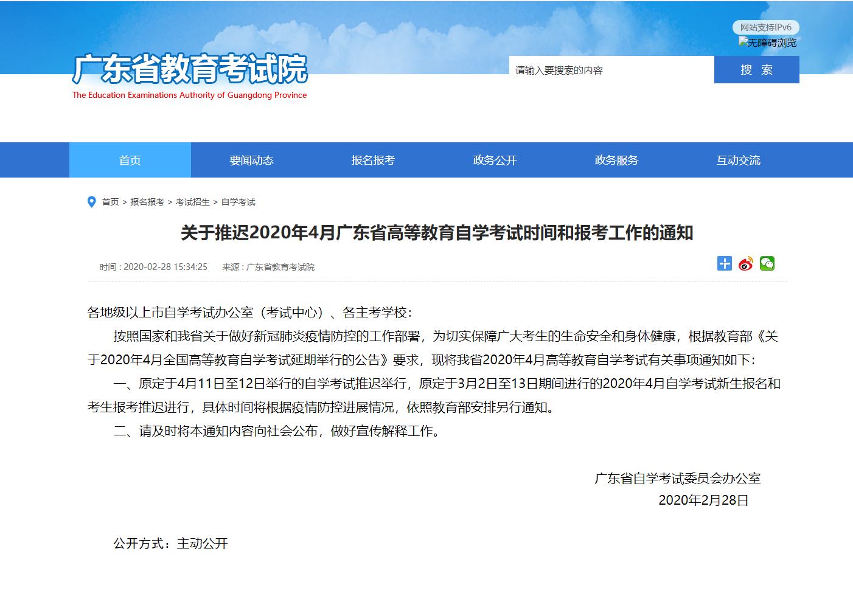Click the source text 来源：广东省教育考试院
The height and width of the screenshot is (616, 853).
268,267
